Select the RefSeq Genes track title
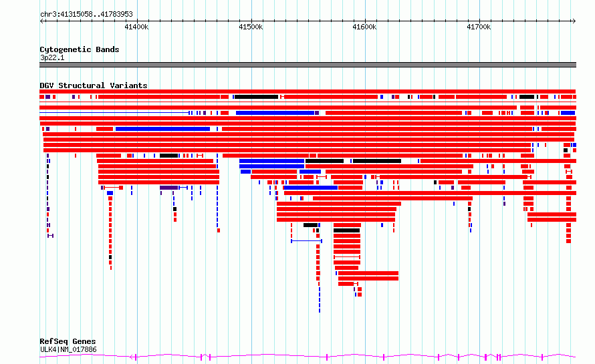This screenshot has width=595, height=364. 68,341
